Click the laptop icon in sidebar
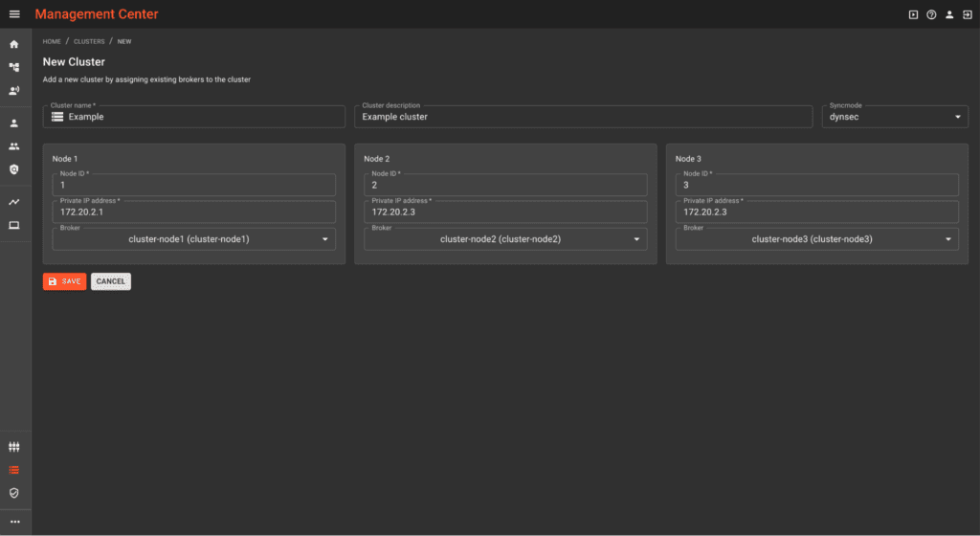This screenshot has height=536, width=980. click(x=14, y=226)
